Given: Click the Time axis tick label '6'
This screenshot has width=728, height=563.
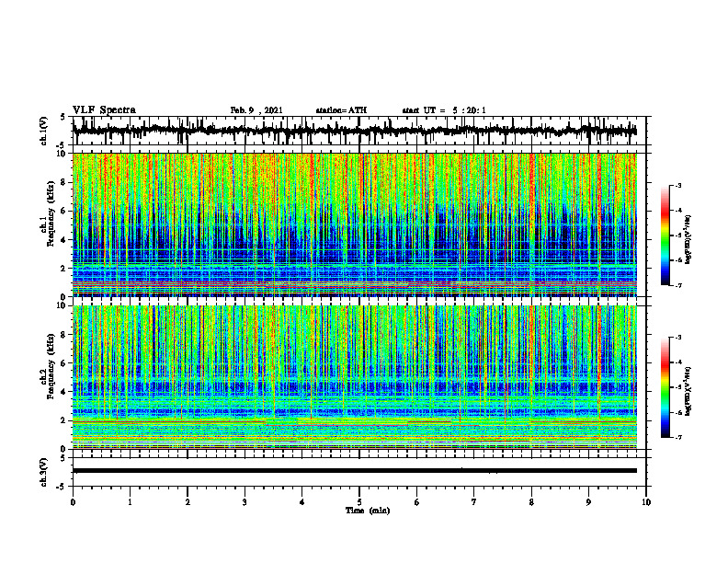Looking at the screenshot, I should point(416,502).
